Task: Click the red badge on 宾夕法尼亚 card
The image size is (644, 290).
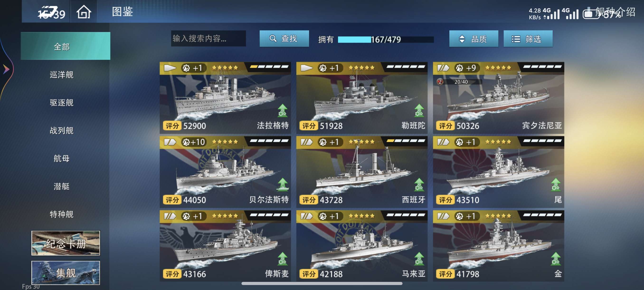Action: pos(440,82)
